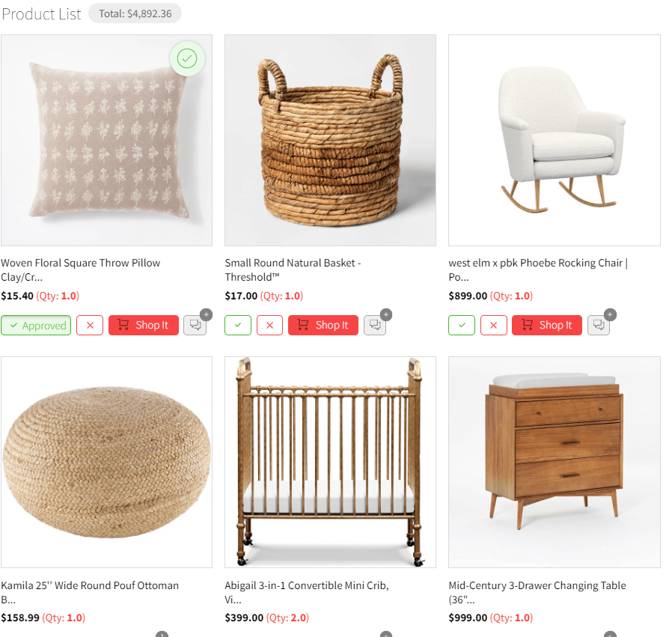Approve the Phoebe Rocking Chair
Screen dimensions: 672x637
[462, 326]
